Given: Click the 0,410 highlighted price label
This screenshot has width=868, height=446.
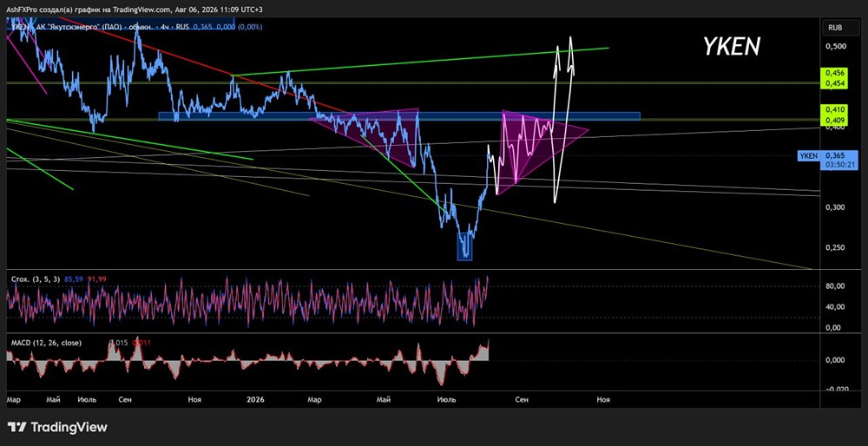Looking at the screenshot, I should tap(835, 109).
